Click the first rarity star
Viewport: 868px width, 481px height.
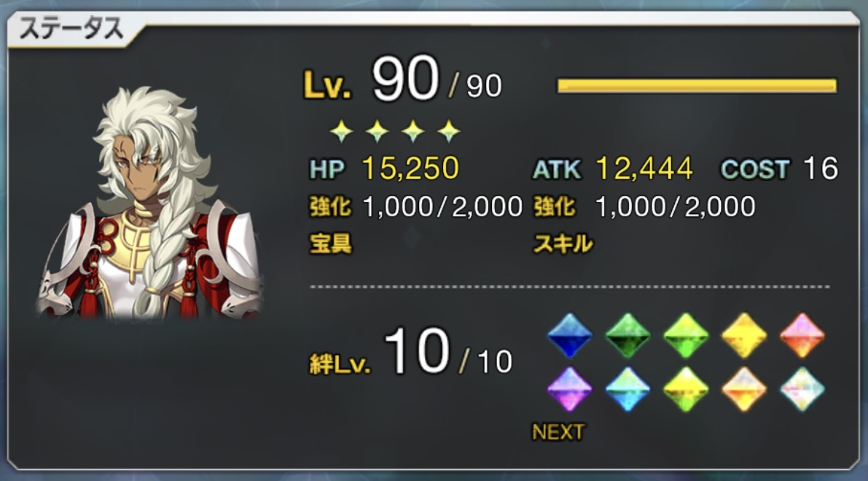pyautogui.click(x=342, y=131)
